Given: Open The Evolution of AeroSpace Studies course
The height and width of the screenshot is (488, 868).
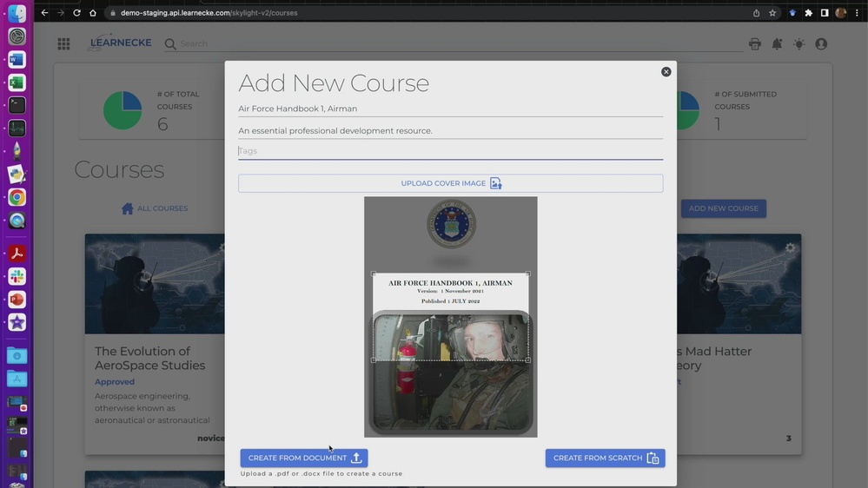Looking at the screenshot, I should [x=150, y=359].
